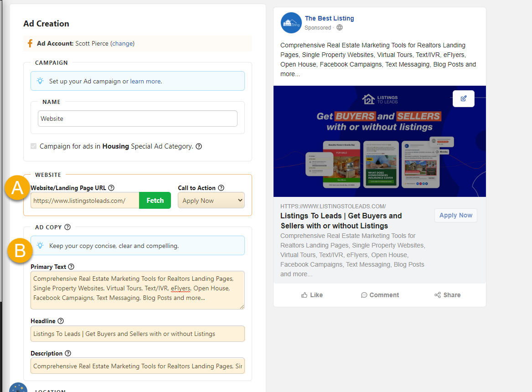The height and width of the screenshot is (392, 532).
Task: Click the Apply Now preview button
Action: [x=455, y=216]
